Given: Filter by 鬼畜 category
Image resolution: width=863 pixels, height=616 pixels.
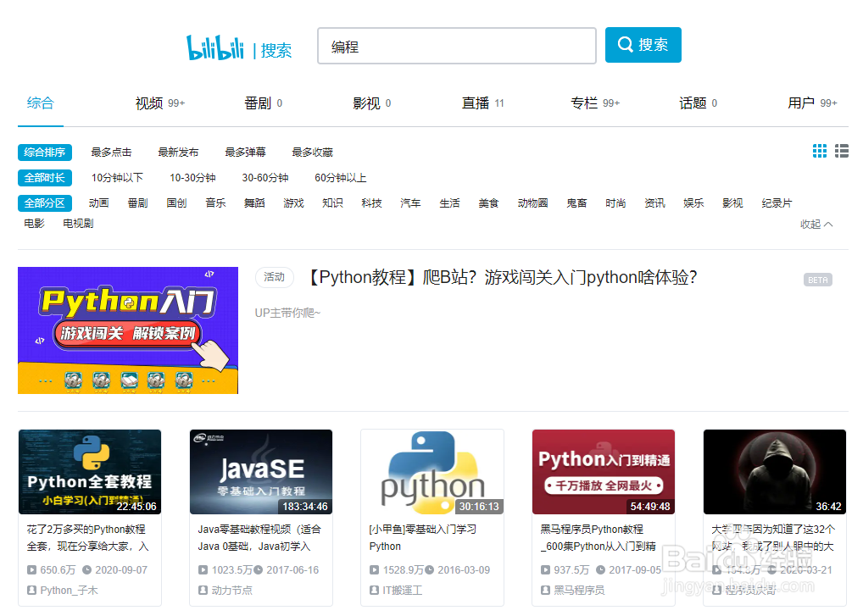Looking at the screenshot, I should [576, 203].
